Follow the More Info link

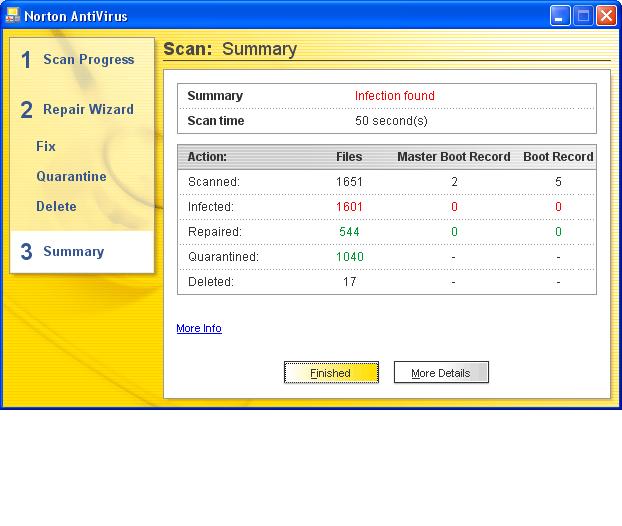tap(199, 328)
